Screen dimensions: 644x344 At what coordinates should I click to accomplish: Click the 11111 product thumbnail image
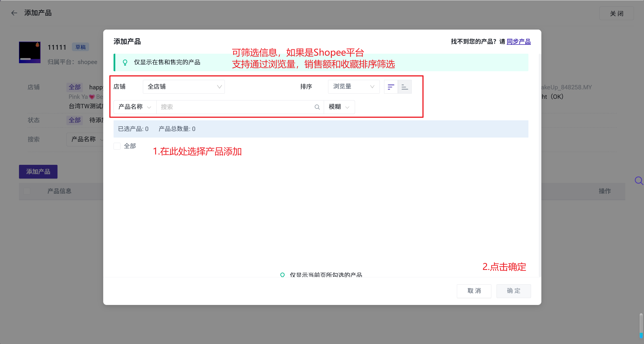click(30, 52)
